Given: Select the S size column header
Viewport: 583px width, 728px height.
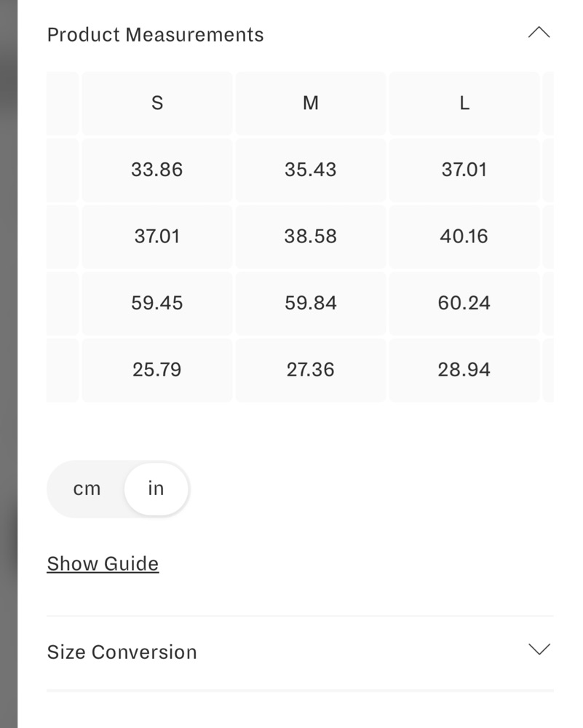Looking at the screenshot, I should [157, 103].
